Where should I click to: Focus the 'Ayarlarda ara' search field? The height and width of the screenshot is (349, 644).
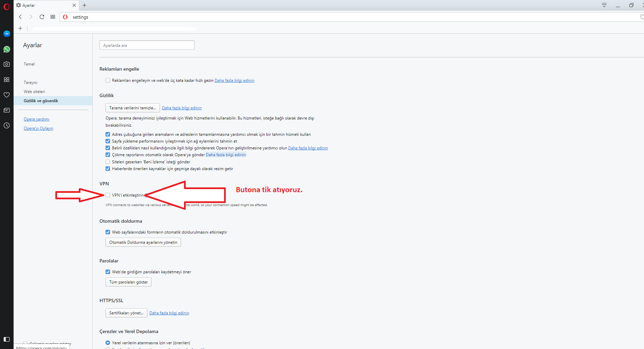147,45
